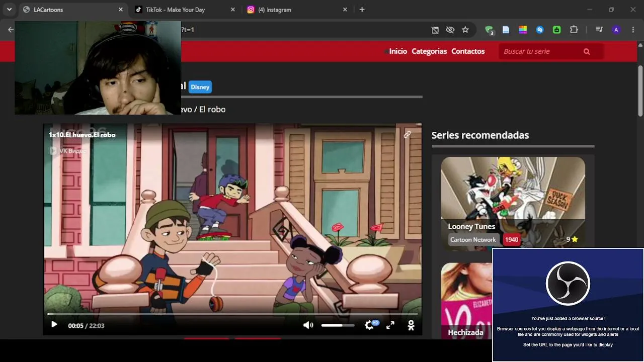Click the OBS logo in browser source overlay

(x=568, y=284)
